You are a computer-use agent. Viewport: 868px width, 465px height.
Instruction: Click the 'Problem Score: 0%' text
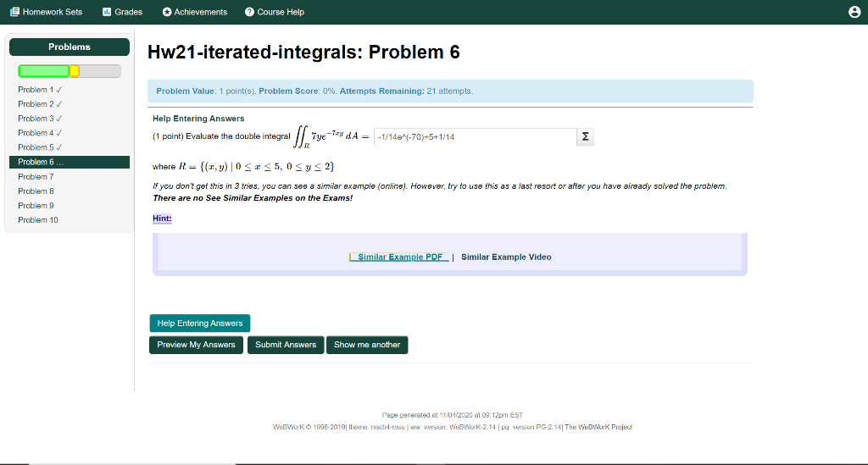298,91
